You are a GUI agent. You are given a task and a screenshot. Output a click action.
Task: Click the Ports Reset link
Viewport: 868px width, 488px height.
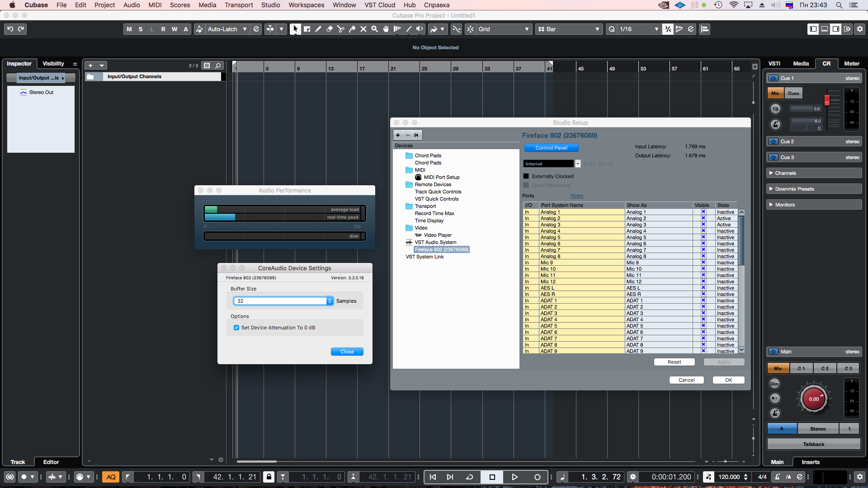(x=576, y=196)
